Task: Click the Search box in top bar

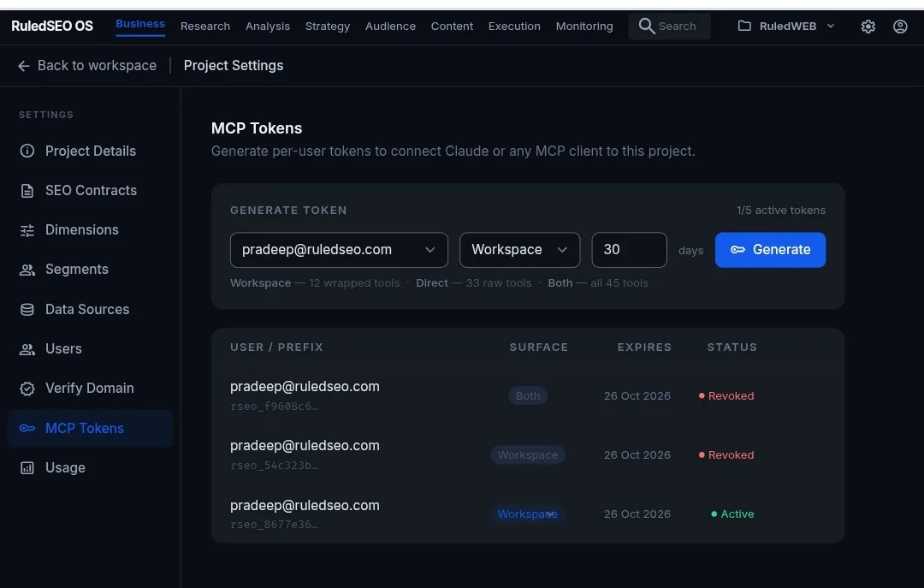Action: pos(669,27)
